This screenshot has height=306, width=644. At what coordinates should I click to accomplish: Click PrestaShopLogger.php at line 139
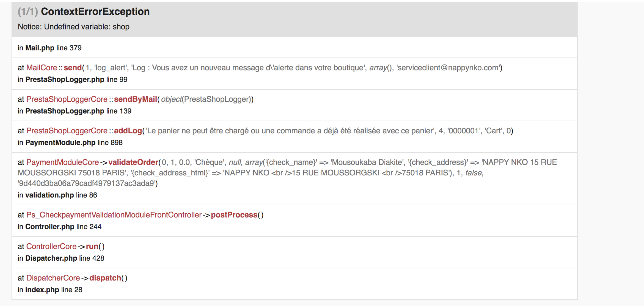coord(65,111)
